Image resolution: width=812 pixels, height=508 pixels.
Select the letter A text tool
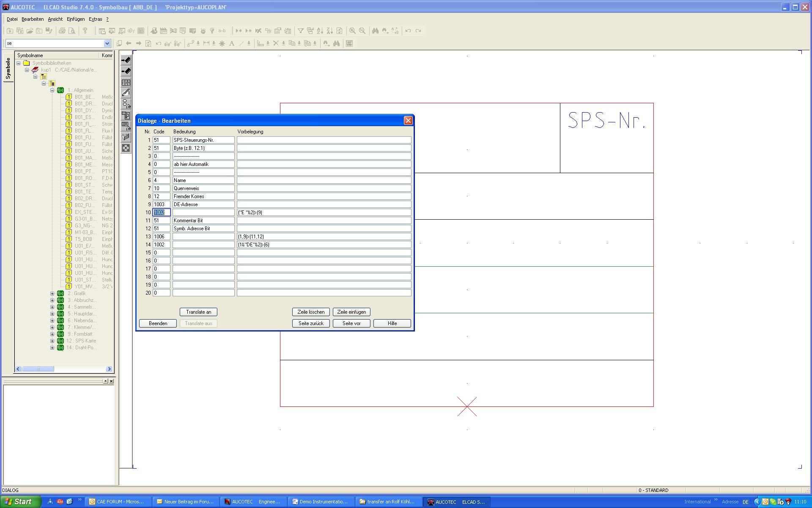pos(231,43)
